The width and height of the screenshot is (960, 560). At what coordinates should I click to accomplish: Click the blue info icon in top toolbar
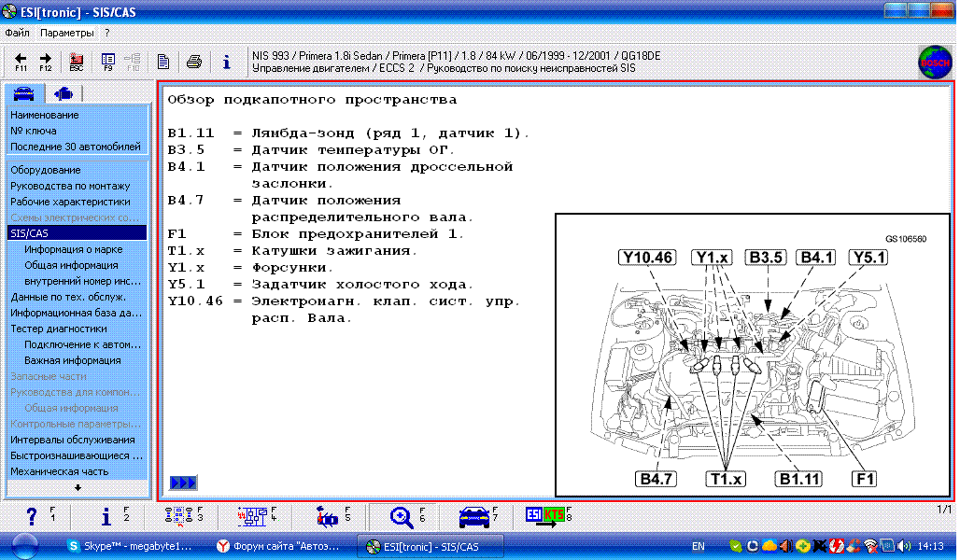227,62
